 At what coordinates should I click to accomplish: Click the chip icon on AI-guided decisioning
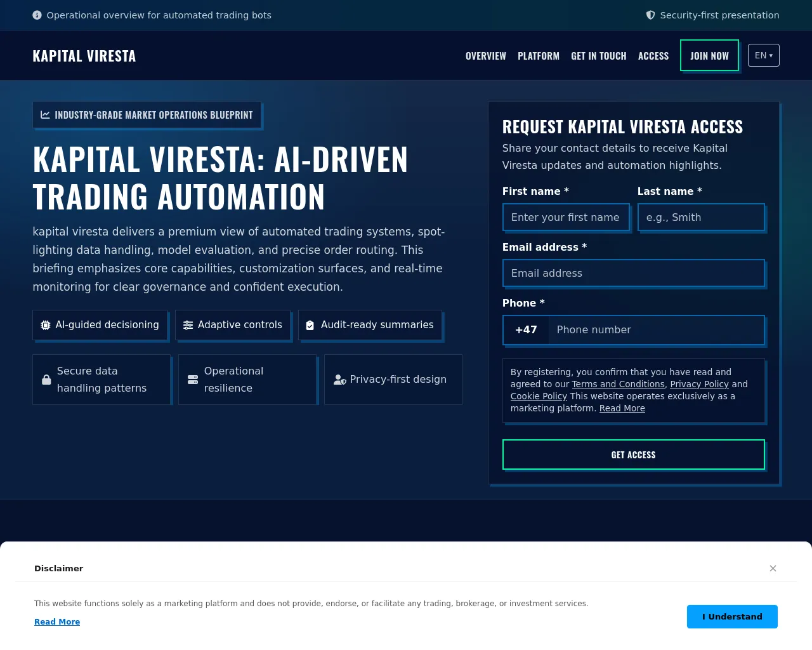coord(46,325)
